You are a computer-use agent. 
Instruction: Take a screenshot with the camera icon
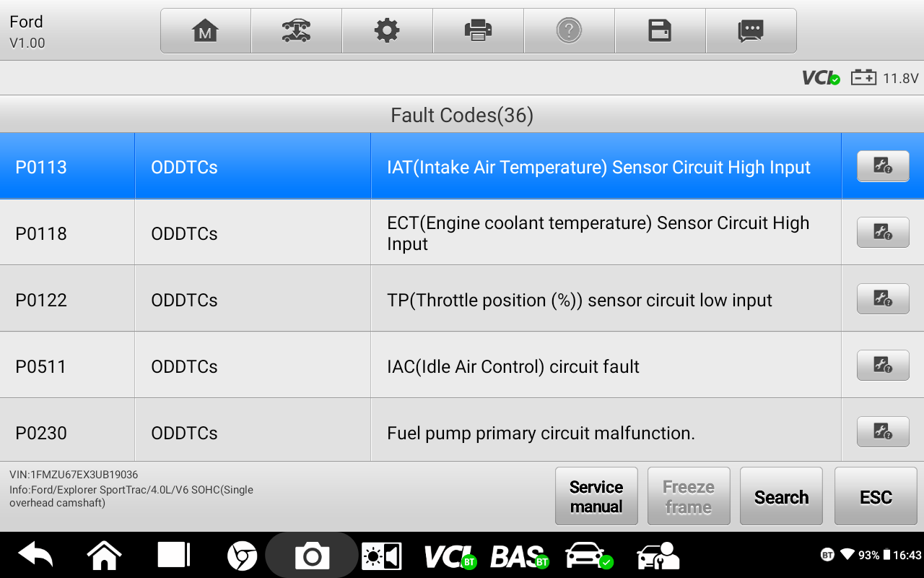tap(312, 556)
